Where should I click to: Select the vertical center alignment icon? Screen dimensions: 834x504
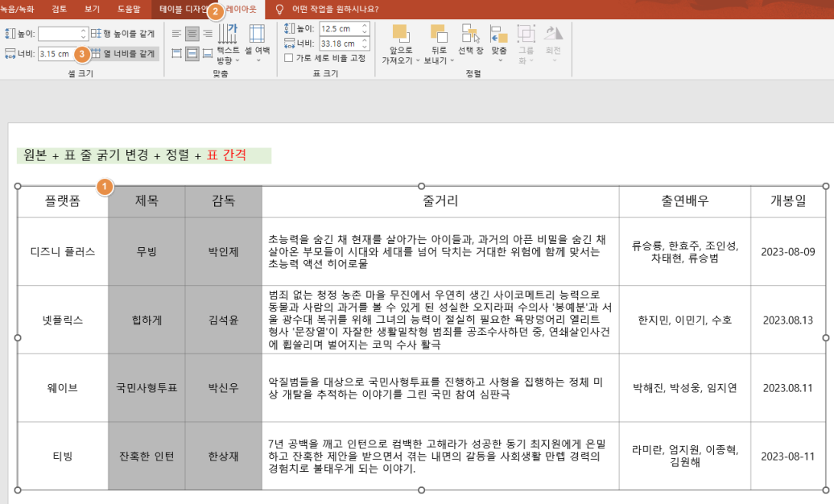pos(194,55)
